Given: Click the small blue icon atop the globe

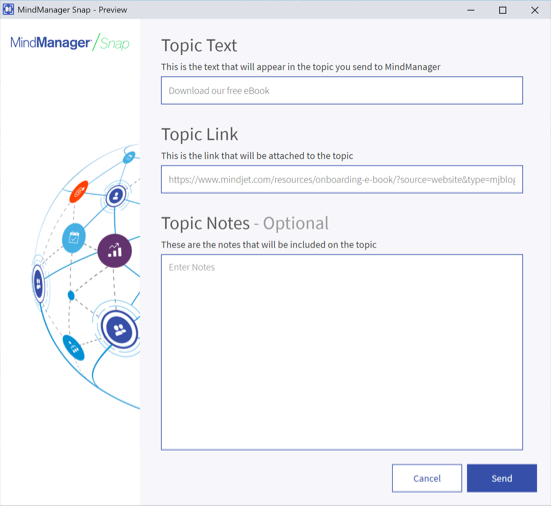Looking at the screenshot, I should coord(129,157).
